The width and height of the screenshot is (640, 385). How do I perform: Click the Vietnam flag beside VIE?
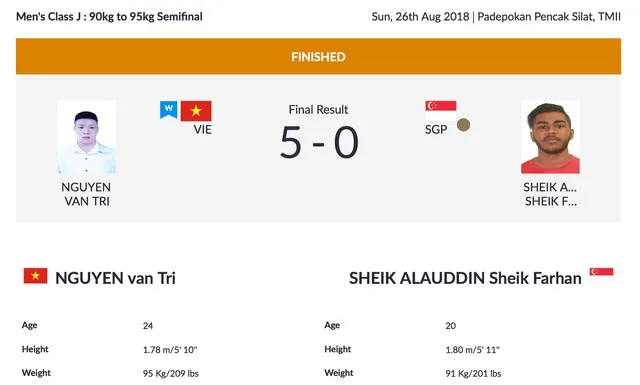click(196, 111)
